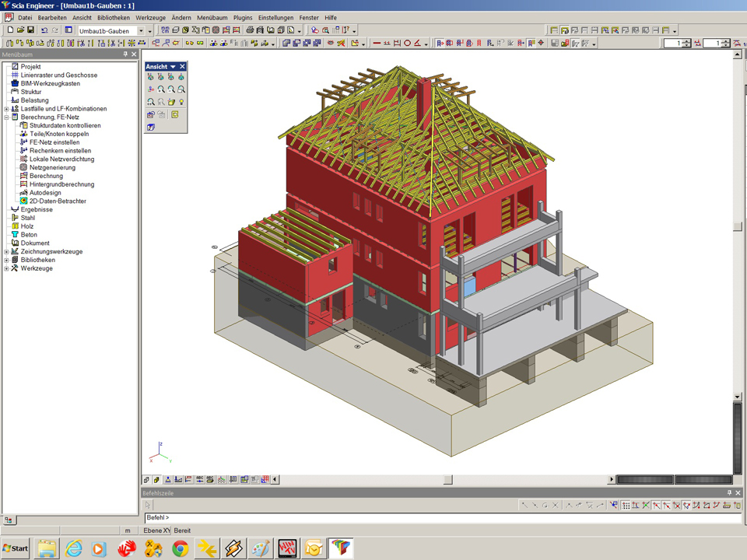Click the blue cube icon in Ansicht palette
The width and height of the screenshot is (747, 560).
151,128
